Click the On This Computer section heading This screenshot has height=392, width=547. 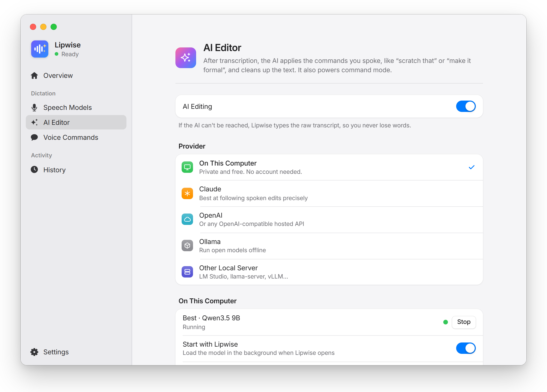[x=207, y=301]
